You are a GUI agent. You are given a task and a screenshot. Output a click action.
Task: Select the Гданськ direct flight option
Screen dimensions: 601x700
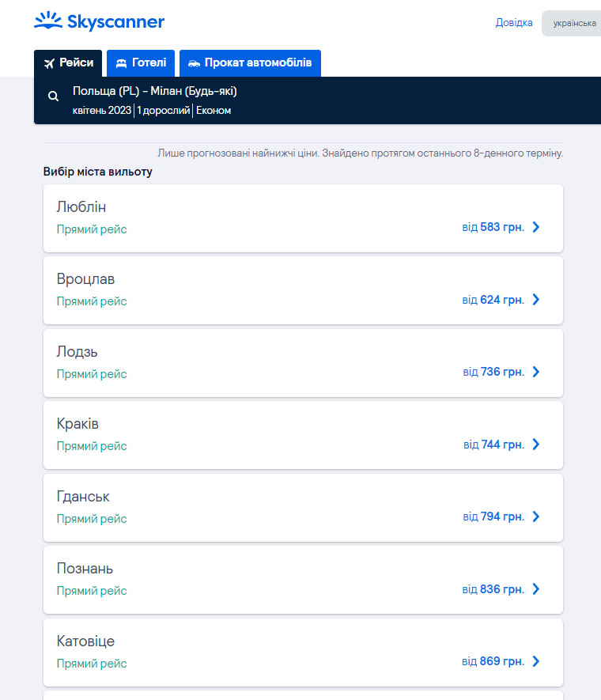pos(303,508)
